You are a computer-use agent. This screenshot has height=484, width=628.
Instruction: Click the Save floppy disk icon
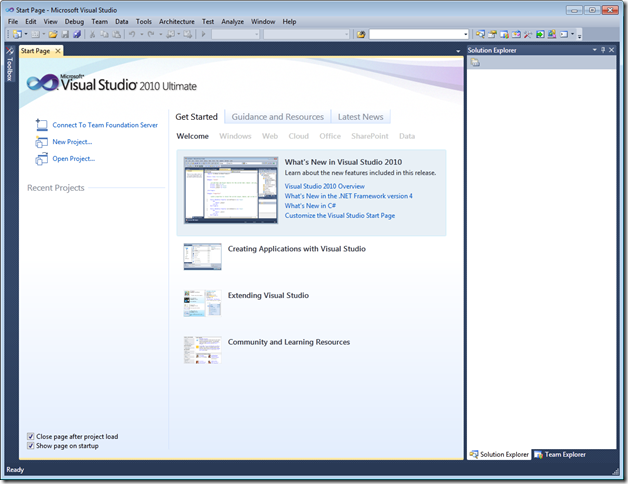pyautogui.click(x=65, y=34)
